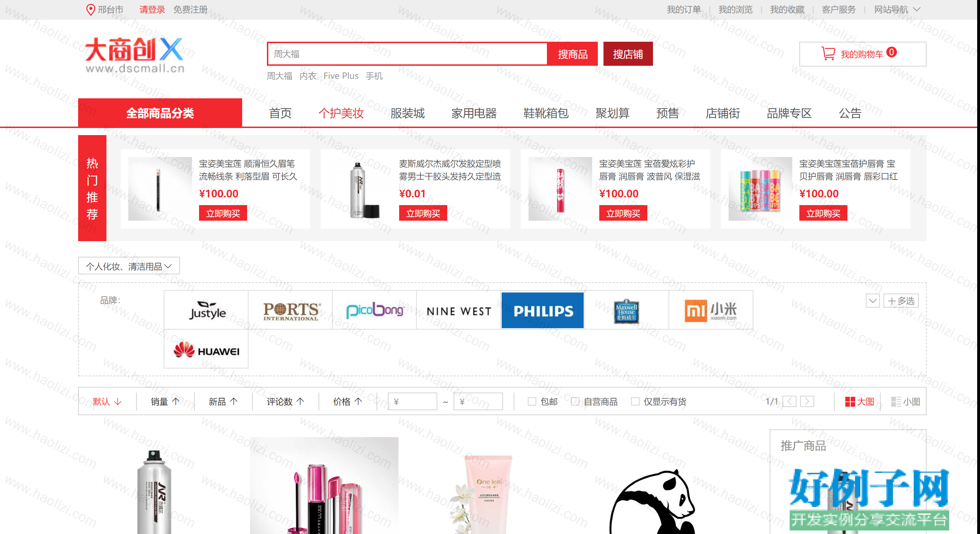
Task: Open the hair spray thumbnail in 热门推荐
Action: [360, 189]
